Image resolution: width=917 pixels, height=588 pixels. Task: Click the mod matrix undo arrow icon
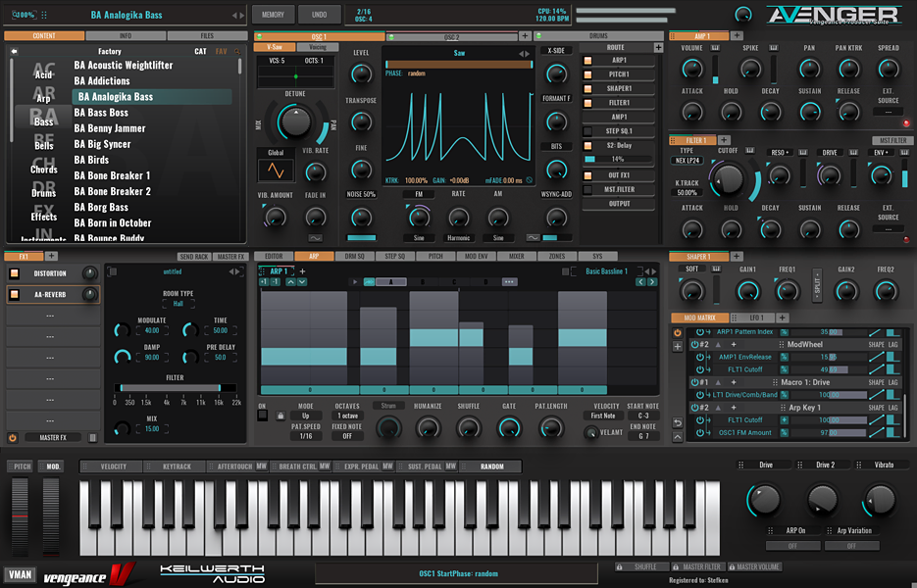pyautogui.click(x=678, y=422)
